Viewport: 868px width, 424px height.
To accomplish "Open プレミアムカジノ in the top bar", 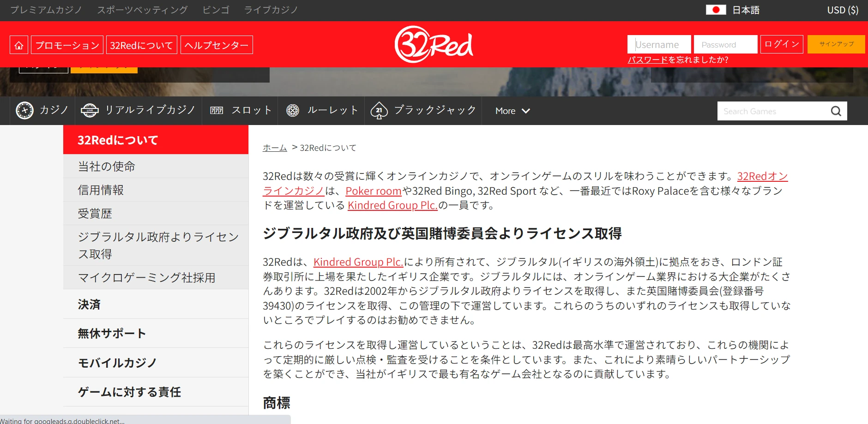I will (46, 10).
